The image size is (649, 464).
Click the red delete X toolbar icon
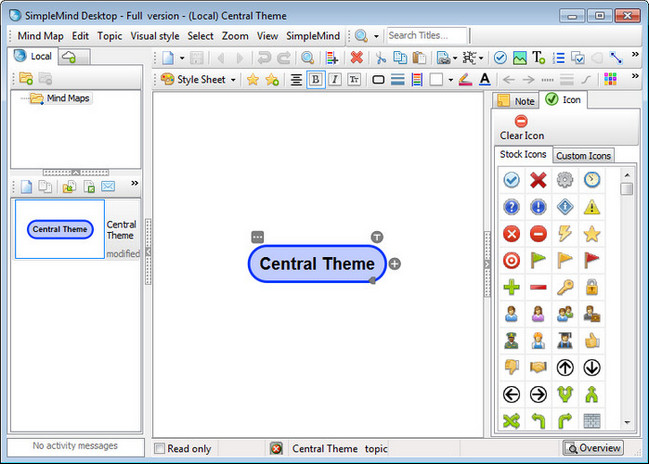point(356,58)
